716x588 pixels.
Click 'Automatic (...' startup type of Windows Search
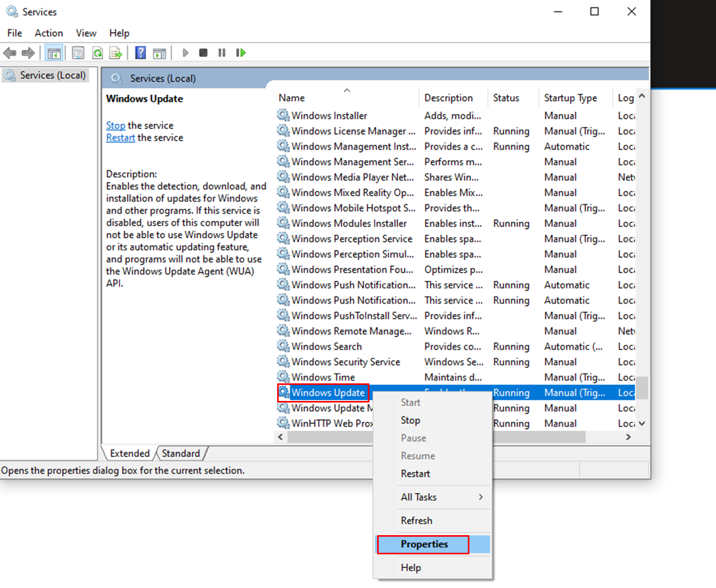point(573,346)
